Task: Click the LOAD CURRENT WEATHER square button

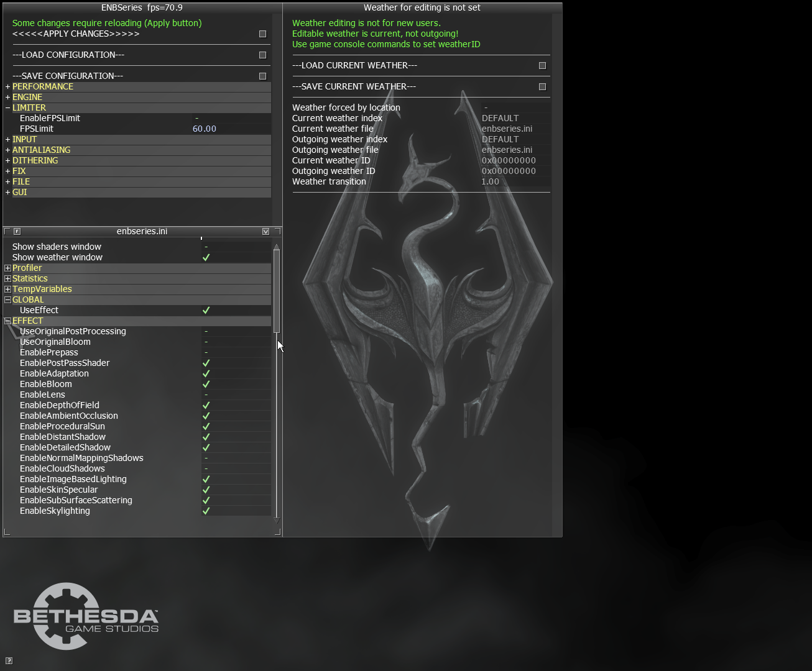Action: tap(542, 65)
